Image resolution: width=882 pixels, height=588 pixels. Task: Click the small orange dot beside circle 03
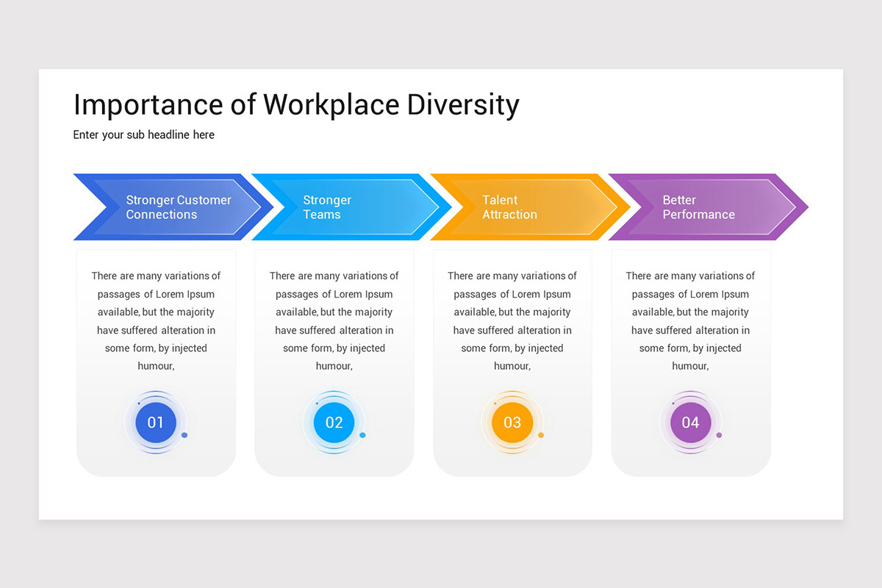point(541,435)
